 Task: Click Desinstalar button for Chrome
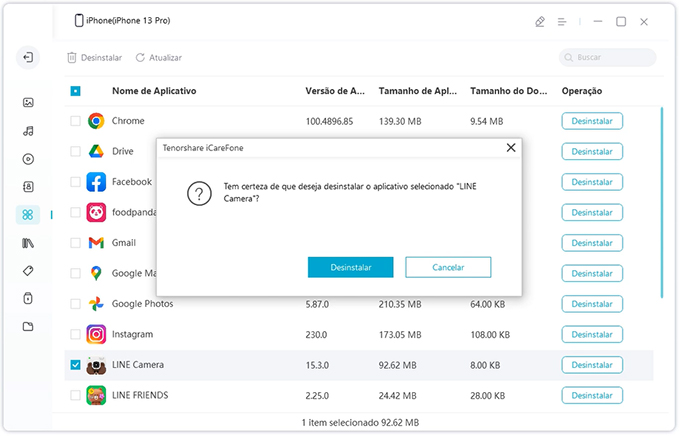592,121
